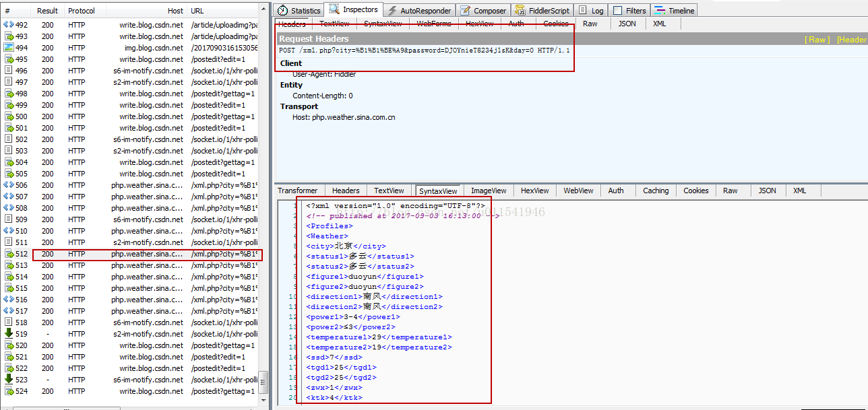Click the Statistics tab clock icon

coord(283,11)
